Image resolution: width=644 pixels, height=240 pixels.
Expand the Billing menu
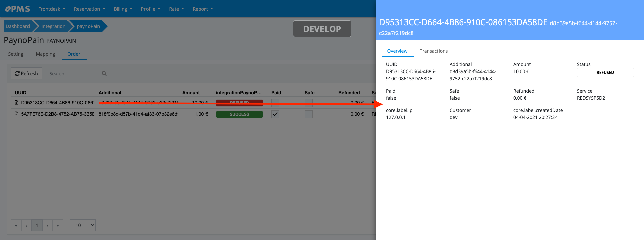point(123,9)
